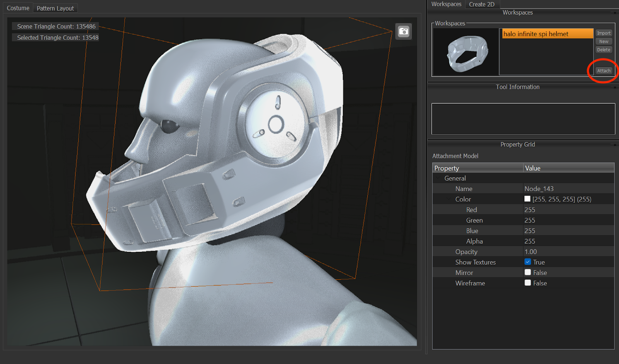Select the halo infinite spi helmet workspace
The image size is (619, 364).
click(547, 34)
